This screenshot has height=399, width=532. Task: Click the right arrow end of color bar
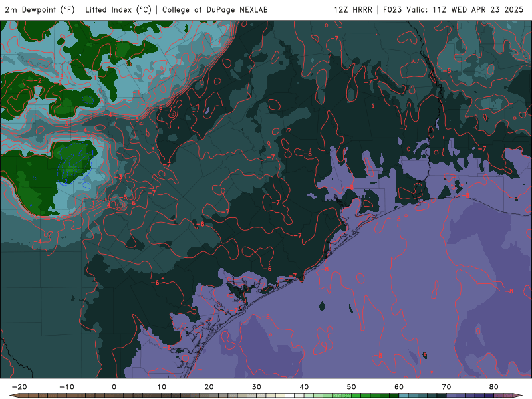pyautogui.click(x=518, y=396)
